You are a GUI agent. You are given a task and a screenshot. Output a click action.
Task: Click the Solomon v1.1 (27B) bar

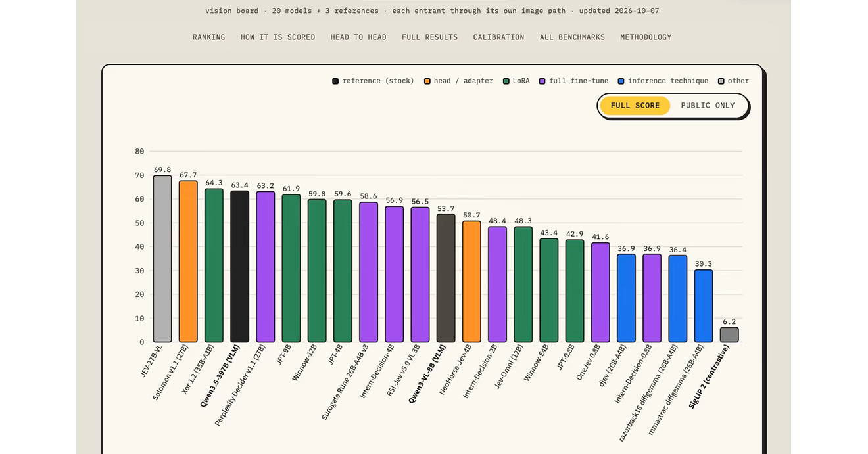(188, 261)
